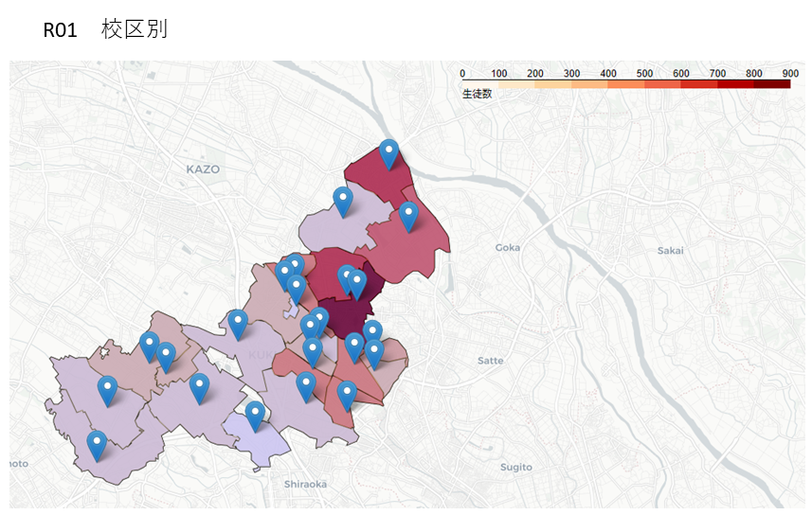Select the pin in the lavender southern district
The image size is (812, 515).
(255, 417)
